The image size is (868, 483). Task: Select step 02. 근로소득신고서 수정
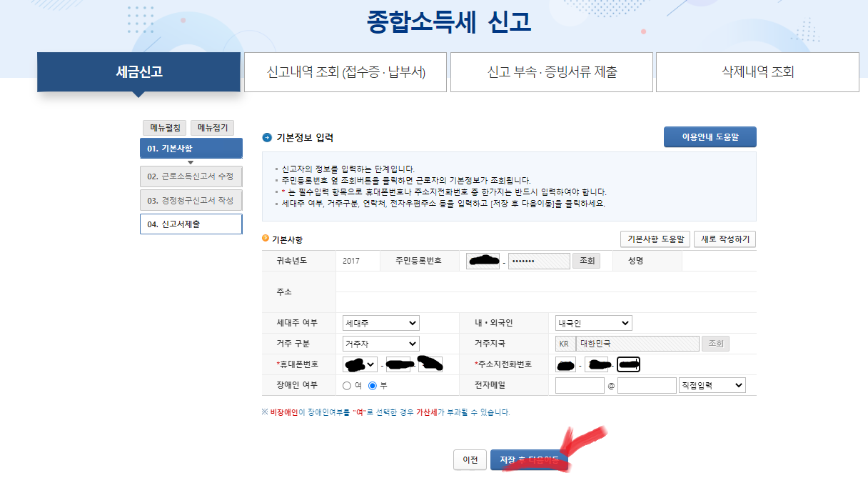tap(191, 176)
